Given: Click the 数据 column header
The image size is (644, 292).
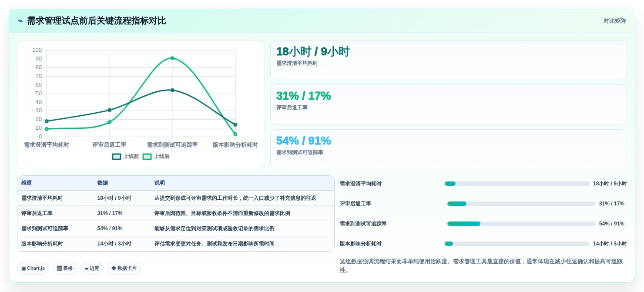Looking at the screenshot, I should [103, 183].
